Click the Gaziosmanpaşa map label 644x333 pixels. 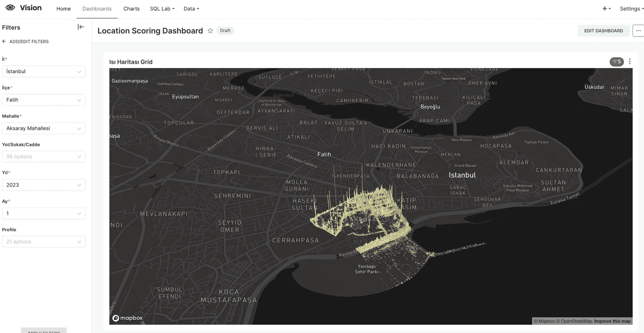pyautogui.click(x=130, y=81)
